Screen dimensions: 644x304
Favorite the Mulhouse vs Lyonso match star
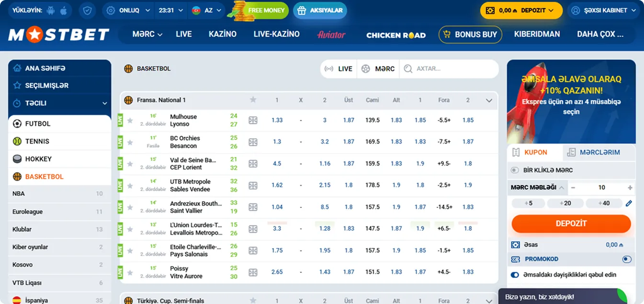(130, 120)
